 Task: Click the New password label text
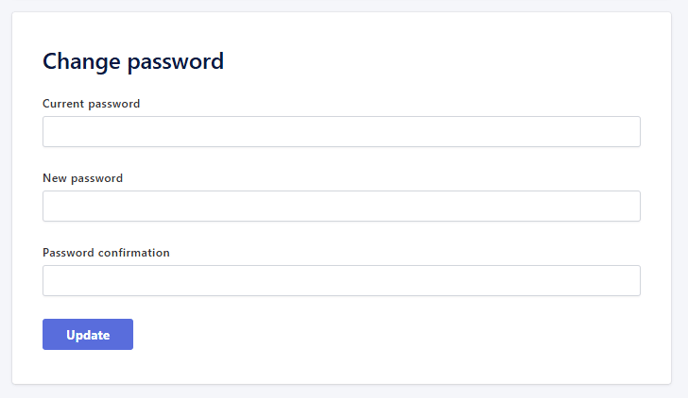click(x=82, y=178)
